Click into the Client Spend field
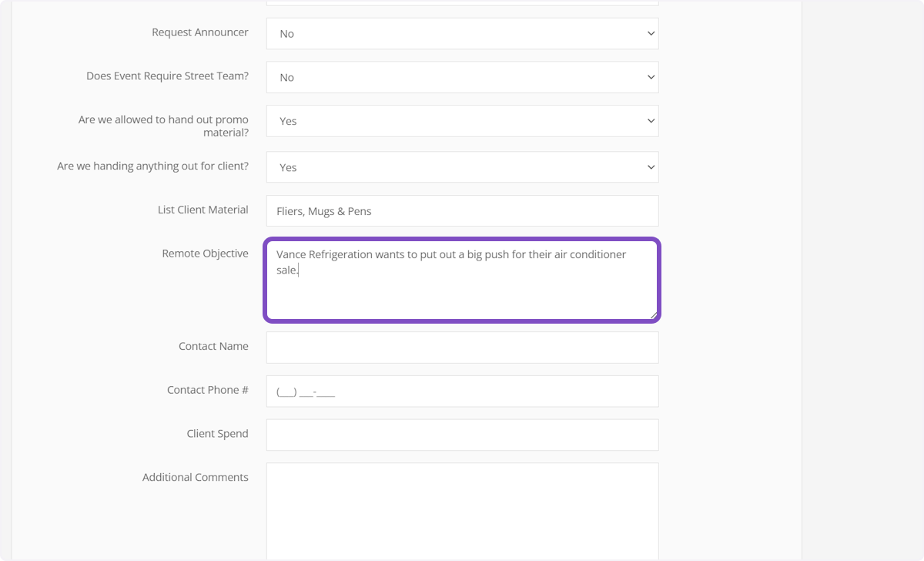The width and height of the screenshot is (924, 561). 462,435
